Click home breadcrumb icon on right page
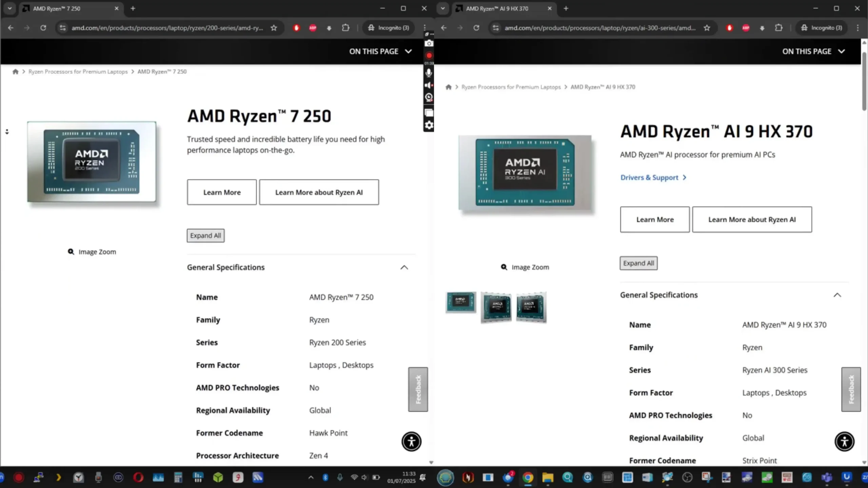Viewport: 868px width, 488px height. 448,87
